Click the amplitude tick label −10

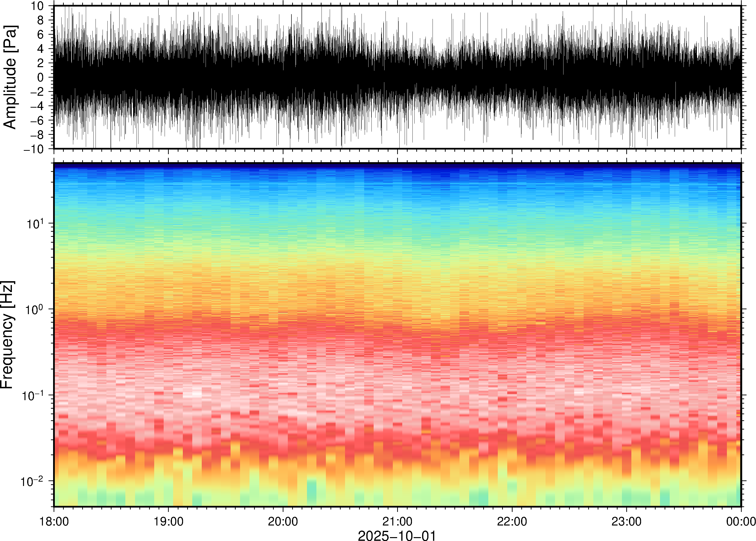33,149
